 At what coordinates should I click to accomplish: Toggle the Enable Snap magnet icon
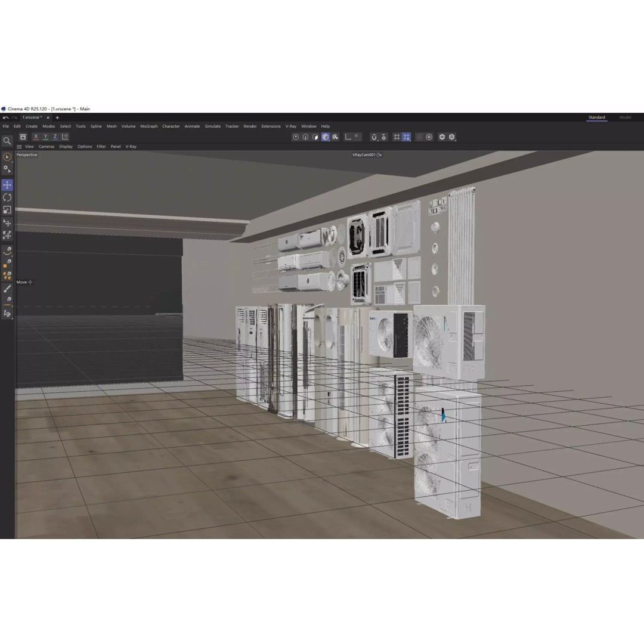(x=374, y=137)
